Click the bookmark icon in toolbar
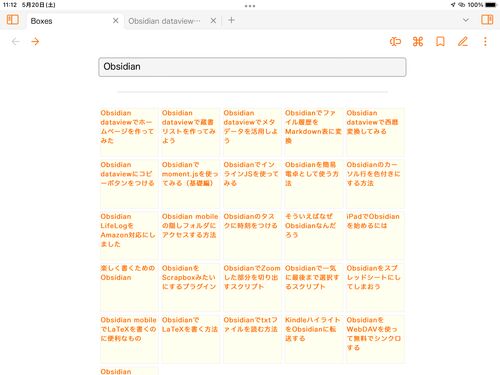This screenshot has width=500, height=375. (x=440, y=42)
